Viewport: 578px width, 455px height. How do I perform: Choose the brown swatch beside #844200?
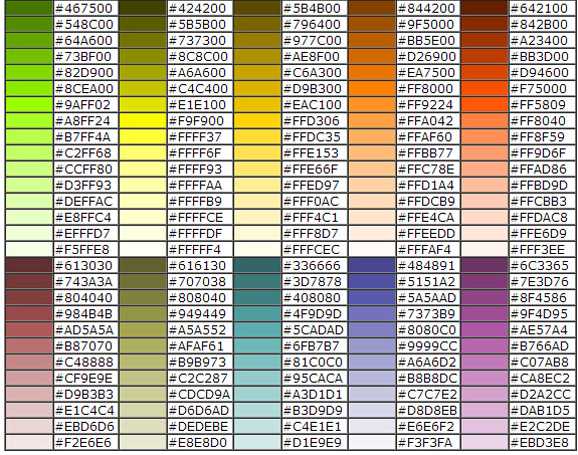point(372,8)
